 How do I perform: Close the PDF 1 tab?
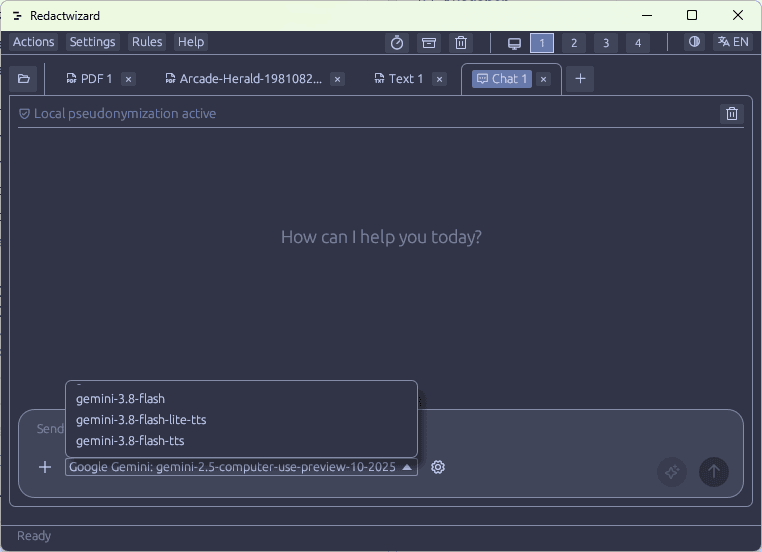128,79
